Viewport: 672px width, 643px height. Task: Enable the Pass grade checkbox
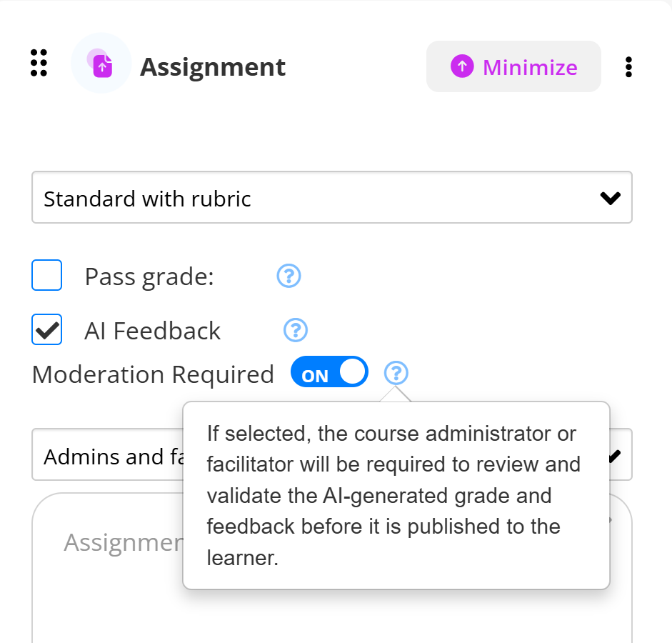(x=47, y=276)
